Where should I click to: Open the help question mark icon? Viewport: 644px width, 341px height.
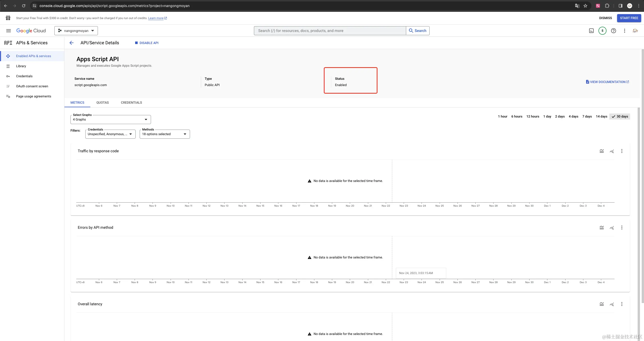click(614, 31)
